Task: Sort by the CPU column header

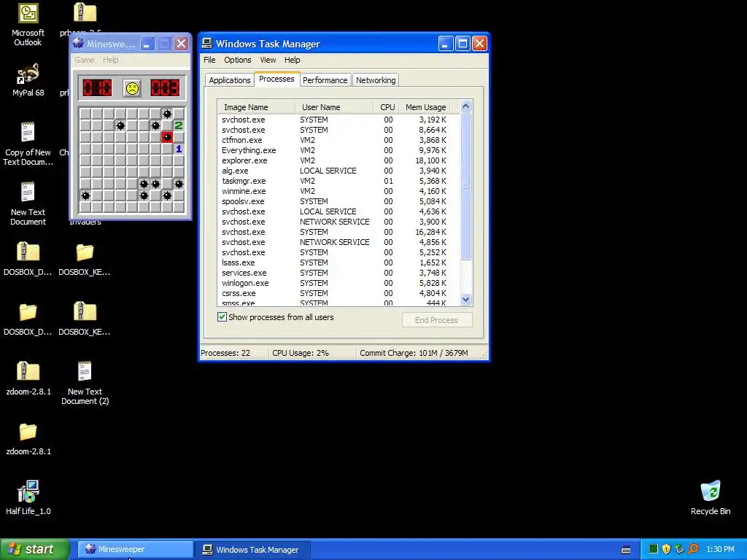Action: (x=386, y=107)
